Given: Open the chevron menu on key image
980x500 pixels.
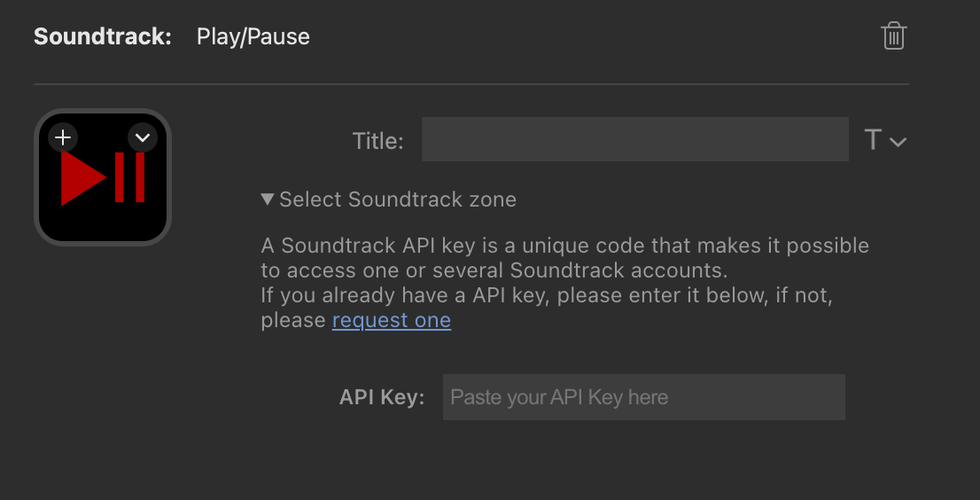Looking at the screenshot, I should click(x=143, y=137).
